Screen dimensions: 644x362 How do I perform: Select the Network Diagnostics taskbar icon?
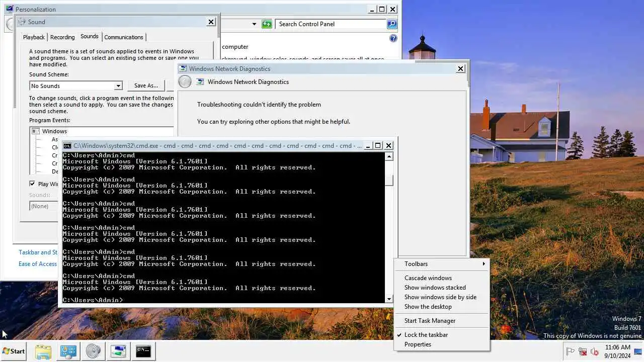coord(118,351)
